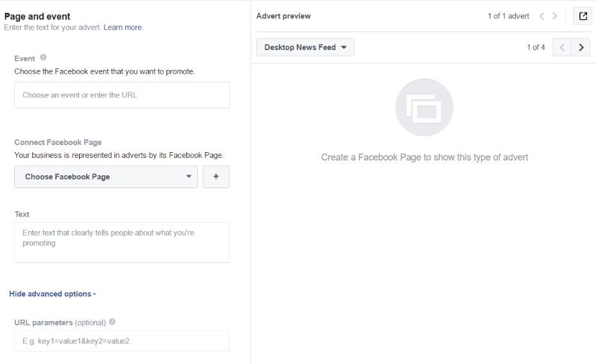The height and width of the screenshot is (364, 596).
Task: Show the next placement preview
Action: click(x=581, y=48)
